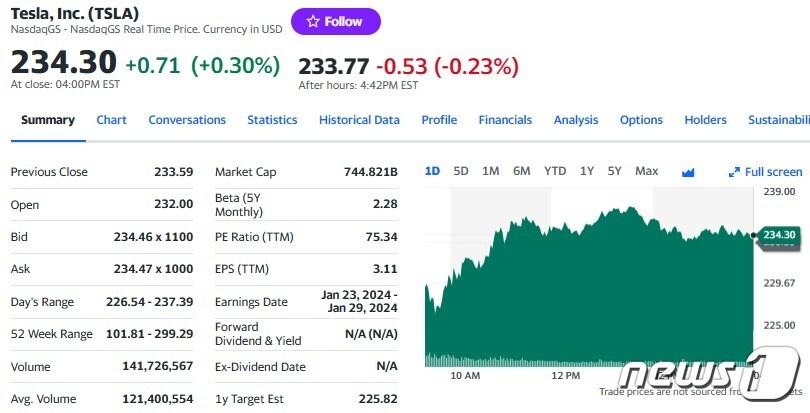The image size is (810, 413).
Task: Choose the YTD chart range
Action: coord(555,171)
